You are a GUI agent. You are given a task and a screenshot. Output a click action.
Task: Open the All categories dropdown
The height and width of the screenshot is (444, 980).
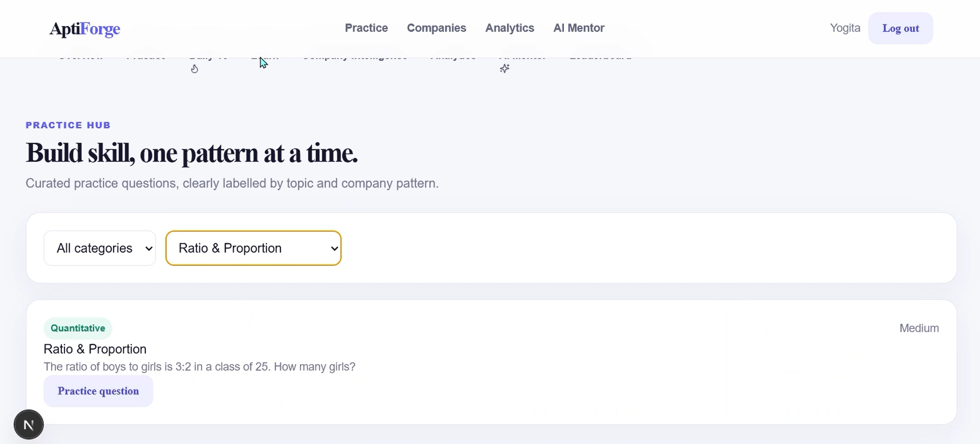pyautogui.click(x=100, y=248)
